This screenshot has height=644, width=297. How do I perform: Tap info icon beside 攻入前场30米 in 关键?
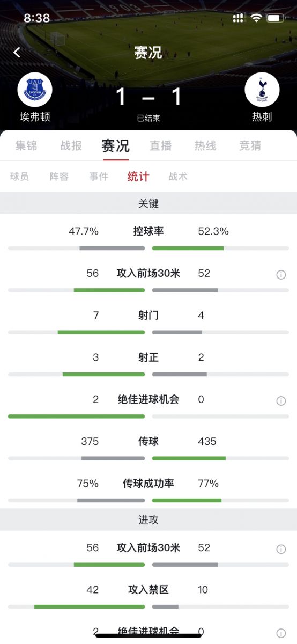[x=281, y=275]
